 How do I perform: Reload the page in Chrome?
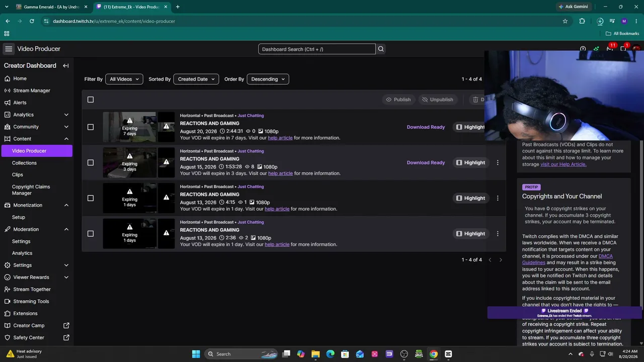[32, 21]
